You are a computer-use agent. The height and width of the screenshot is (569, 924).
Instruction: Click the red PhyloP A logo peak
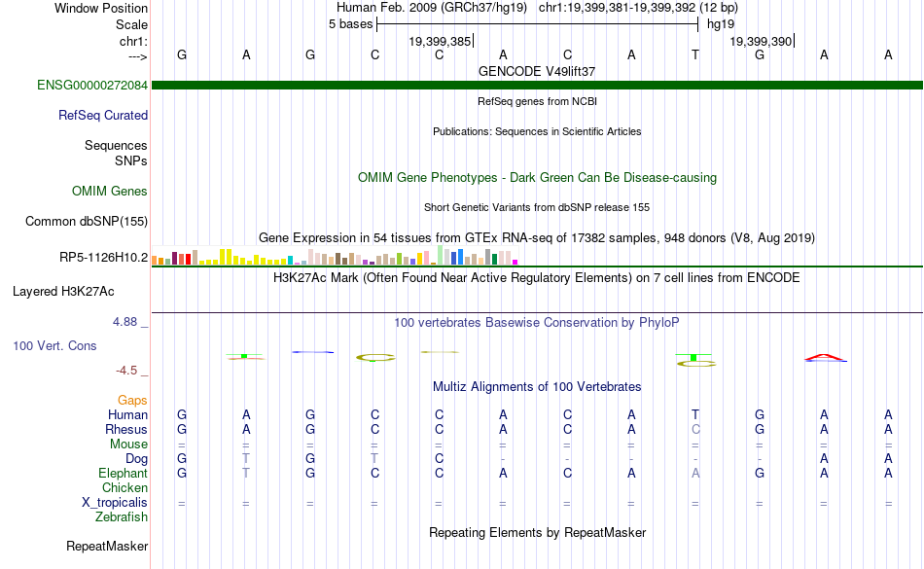point(825,358)
